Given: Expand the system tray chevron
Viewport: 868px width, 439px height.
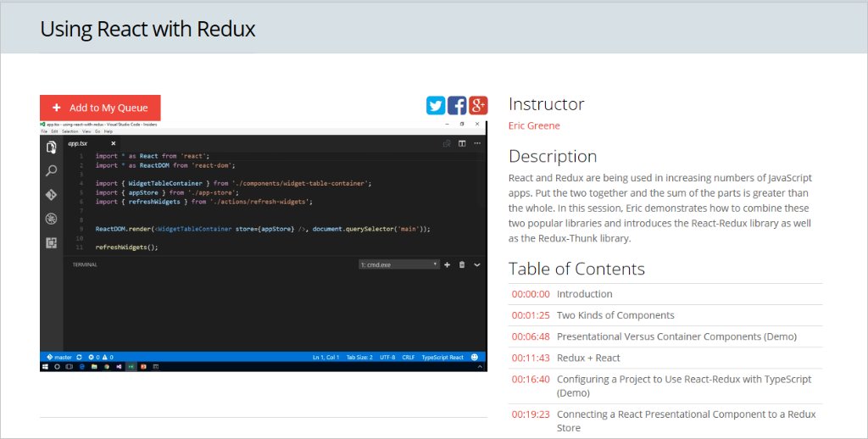Looking at the screenshot, I should tap(480, 366).
